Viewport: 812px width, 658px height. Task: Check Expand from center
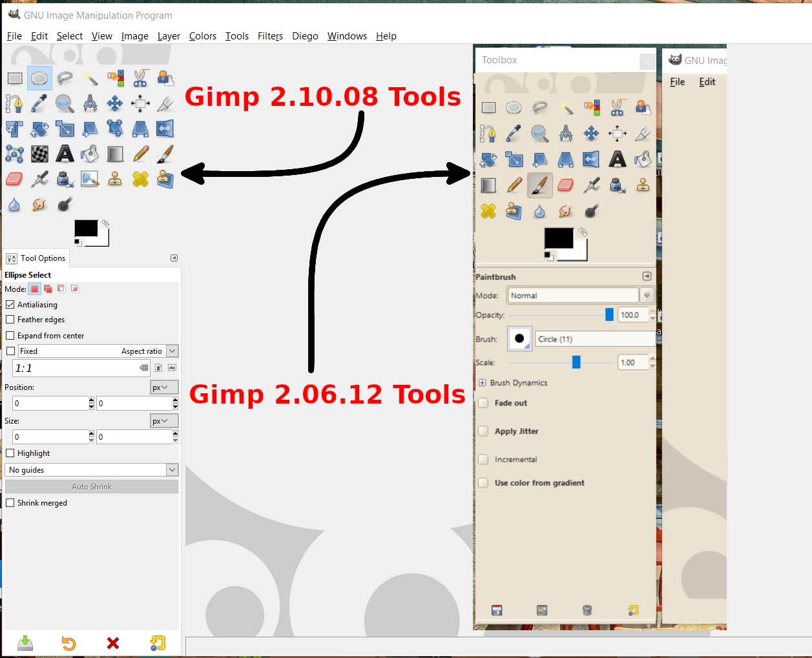[x=10, y=335]
